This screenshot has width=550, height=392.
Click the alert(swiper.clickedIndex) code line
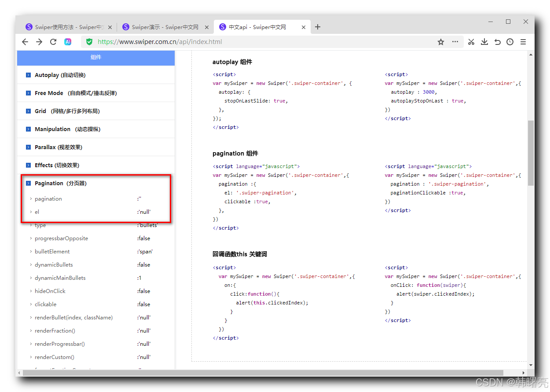coord(436,294)
